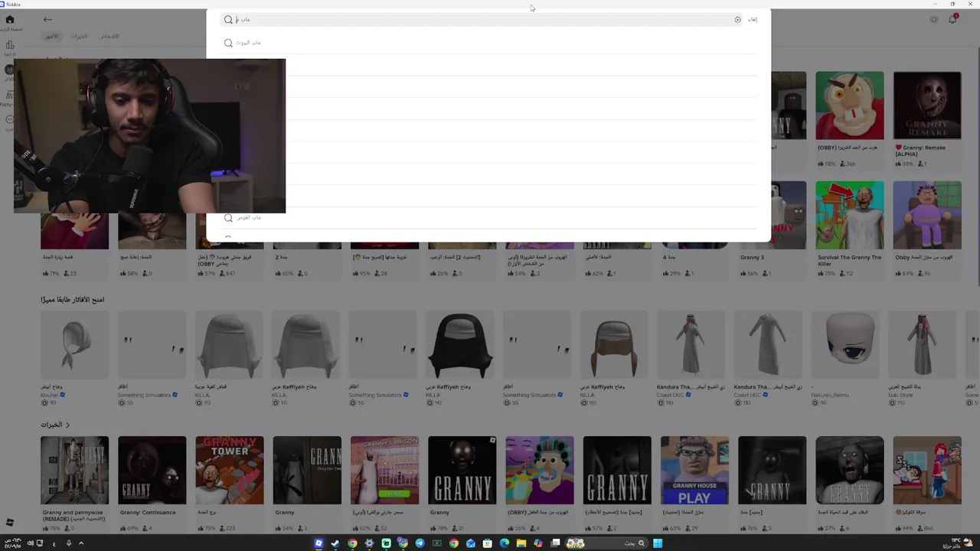
Task: Open the Home icon in left sidebar
Action: (10, 20)
